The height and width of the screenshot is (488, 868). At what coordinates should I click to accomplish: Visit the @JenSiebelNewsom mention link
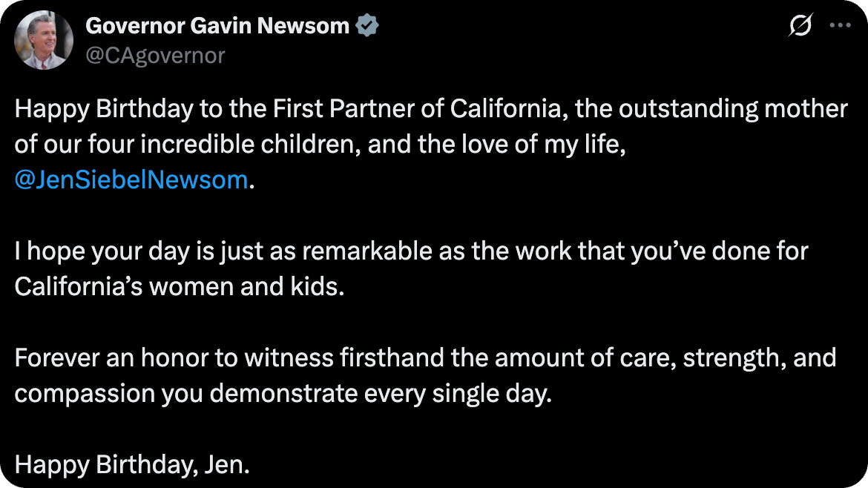(131, 179)
